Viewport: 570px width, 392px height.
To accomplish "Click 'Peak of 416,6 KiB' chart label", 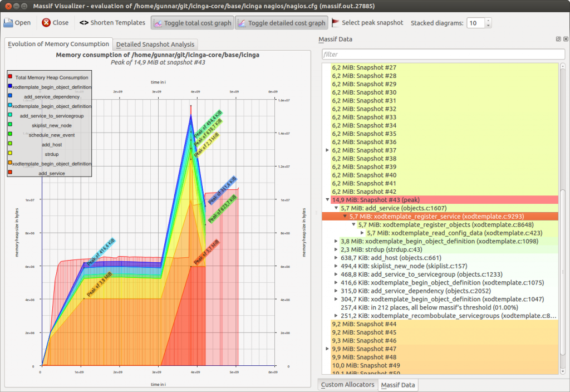I will pyautogui.click(x=101, y=251).
